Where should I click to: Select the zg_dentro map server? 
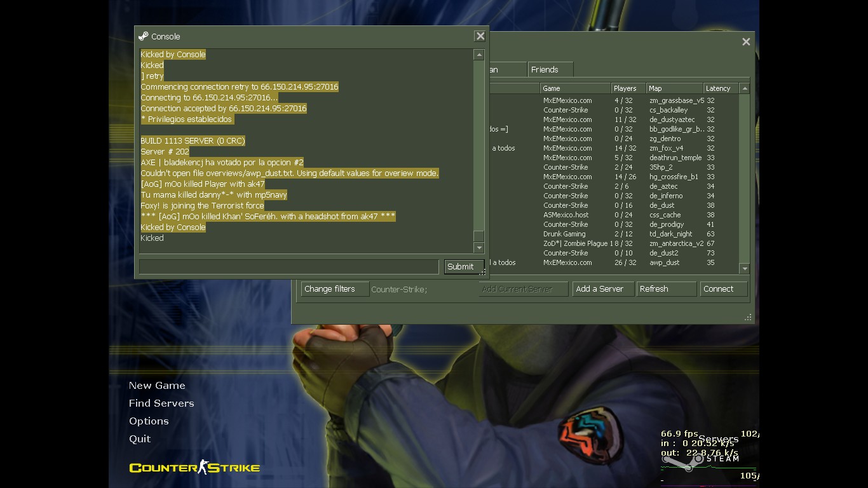[x=665, y=139]
